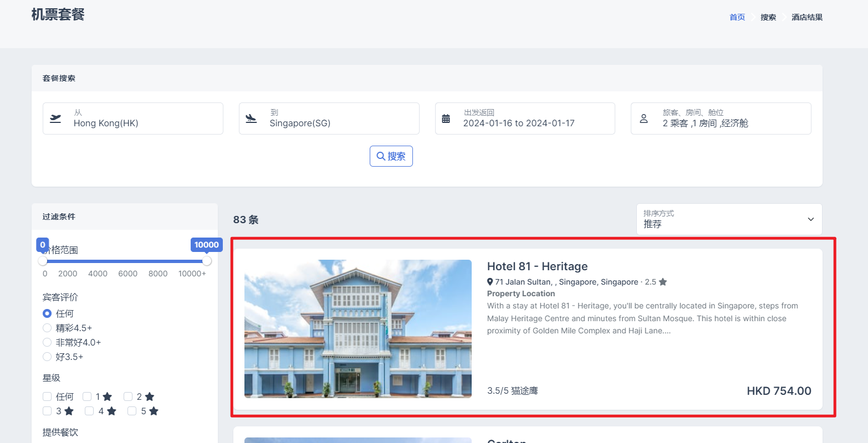Viewport: 868px width, 443px height.
Task: Tick the 任何 star level checkbox
Action: click(47, 396)
